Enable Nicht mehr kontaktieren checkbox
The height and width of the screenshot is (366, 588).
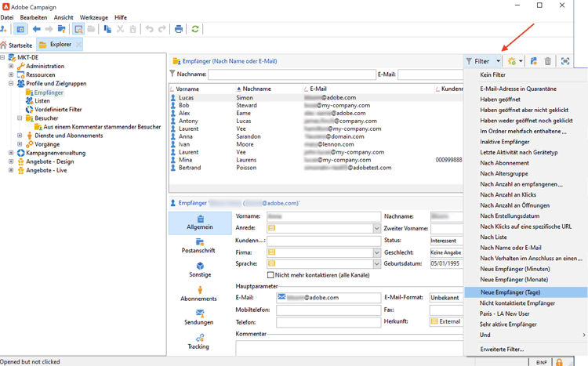click(270, 275)
